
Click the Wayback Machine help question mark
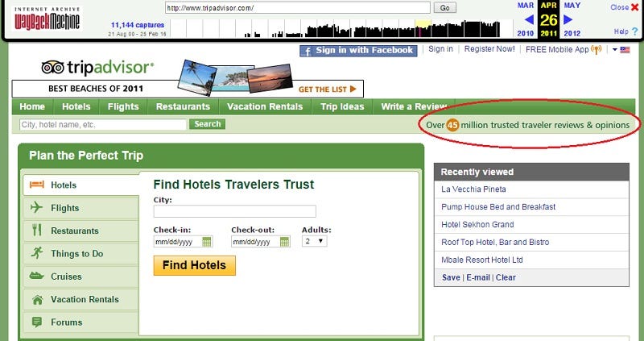pos(635,31)
